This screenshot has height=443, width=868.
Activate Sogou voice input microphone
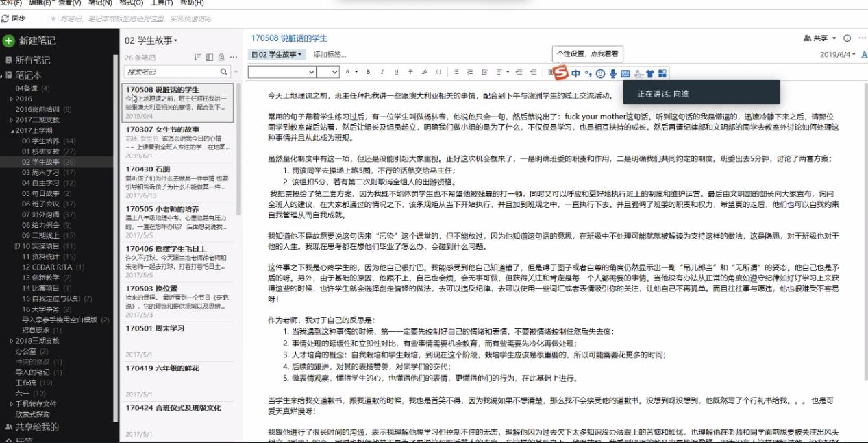613,73
